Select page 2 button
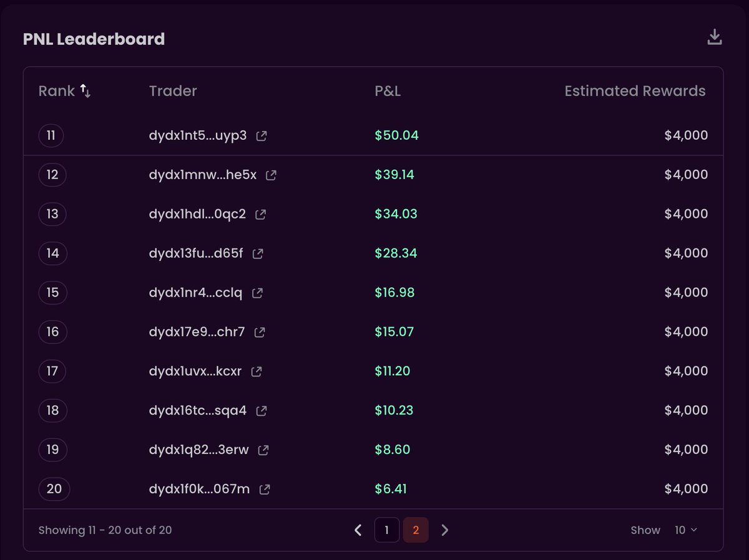Screen dimensions: 749x560 [416, 530]
